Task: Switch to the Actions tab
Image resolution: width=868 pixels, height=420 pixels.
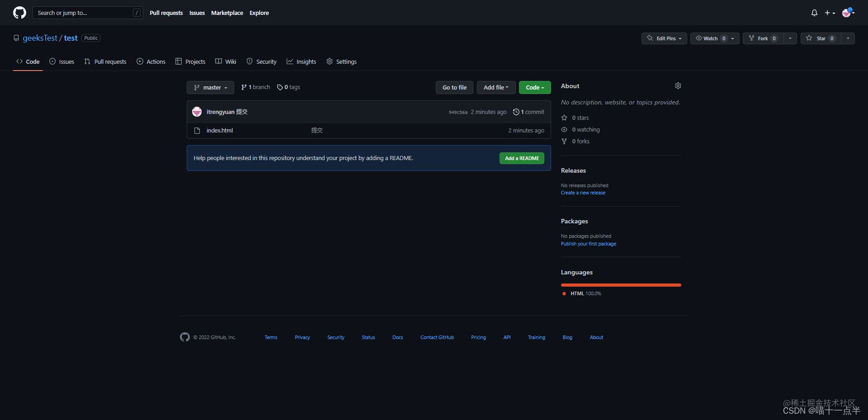Action: pos(151,61)
